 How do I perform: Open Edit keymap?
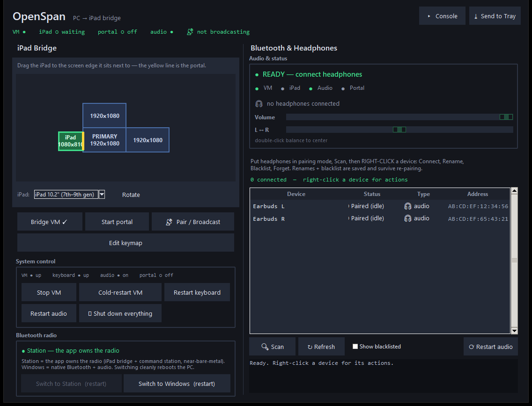point(126,243)
